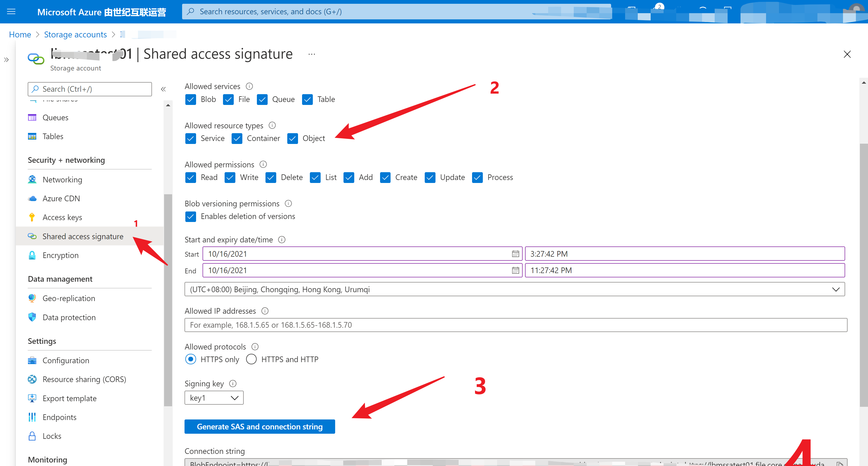Click Allowed services info icon
This screenshot has width=868, height=466.
click(x=249, y=86)
